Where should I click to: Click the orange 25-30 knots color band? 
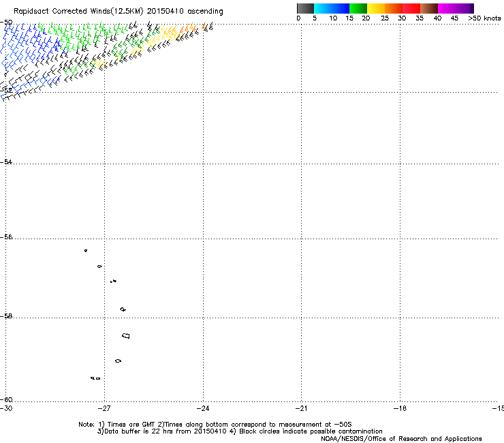tap(394, 8)
